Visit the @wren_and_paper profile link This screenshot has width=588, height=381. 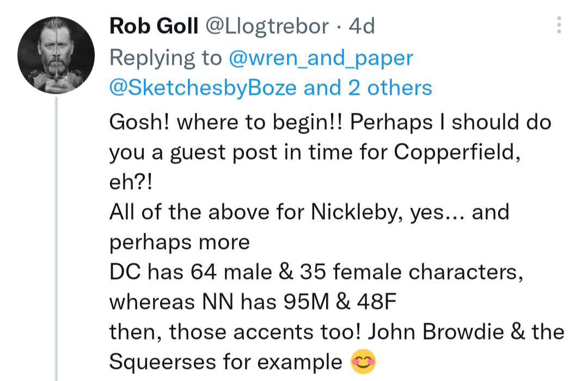[x=321, y=58]
